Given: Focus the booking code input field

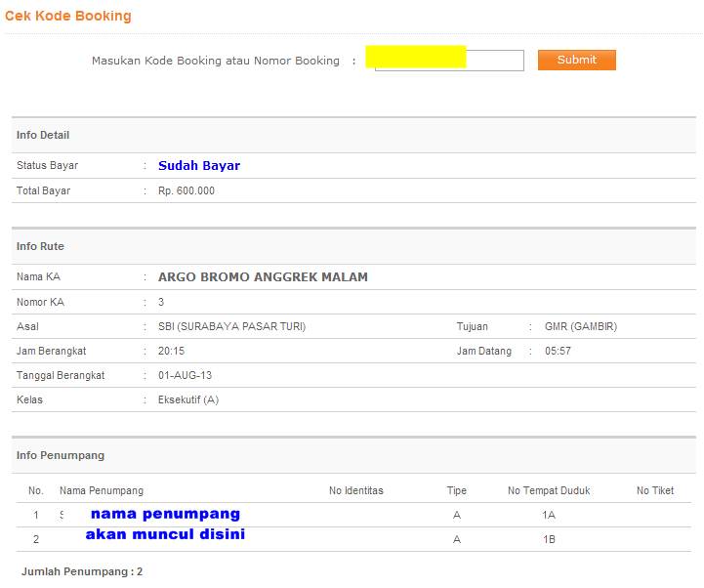Looking at the screenshot, I should tap(449, 61).
